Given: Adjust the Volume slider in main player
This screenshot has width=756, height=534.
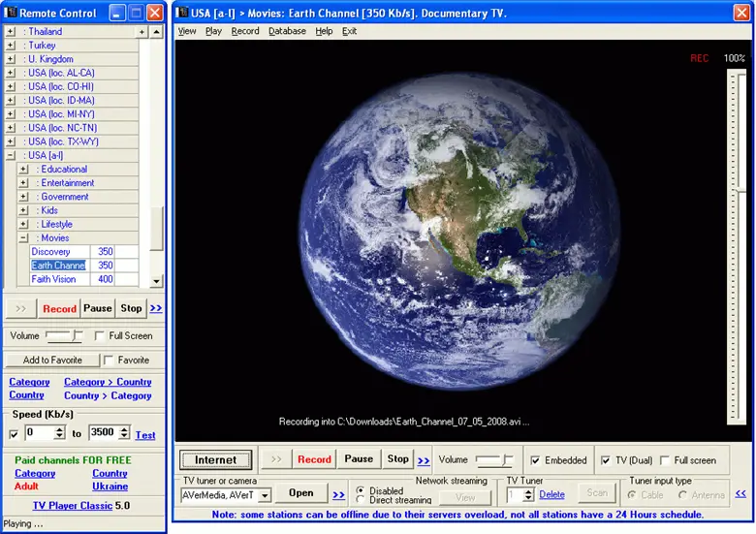Looking at the screenshot, I should point(504,460).
